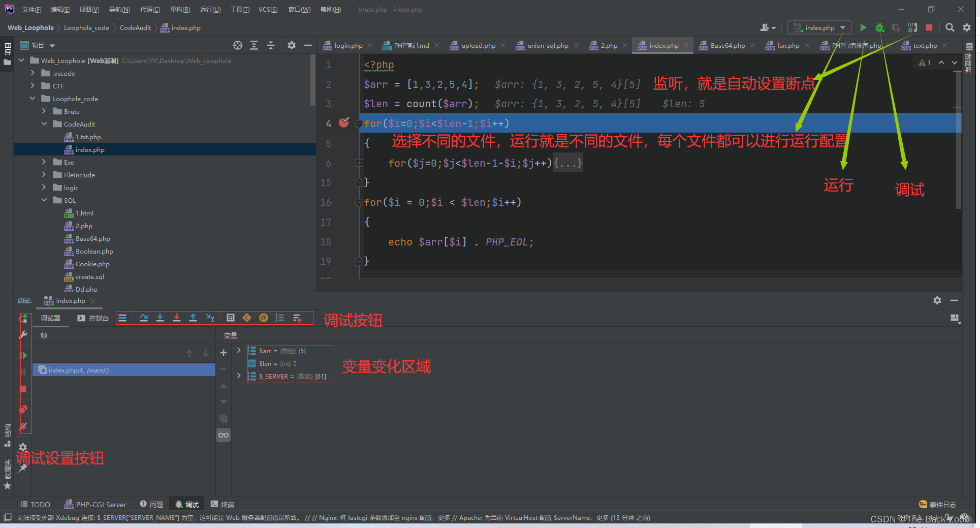Toggle show watches glasses icon
Viewport: 980px width, 528px height.
coord(224,435)
